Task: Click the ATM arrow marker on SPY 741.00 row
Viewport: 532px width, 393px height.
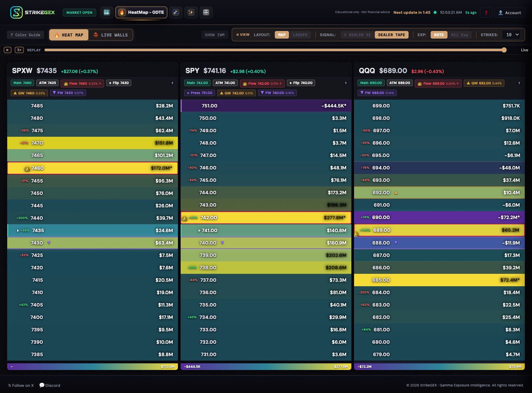Action: click(199, 230)
